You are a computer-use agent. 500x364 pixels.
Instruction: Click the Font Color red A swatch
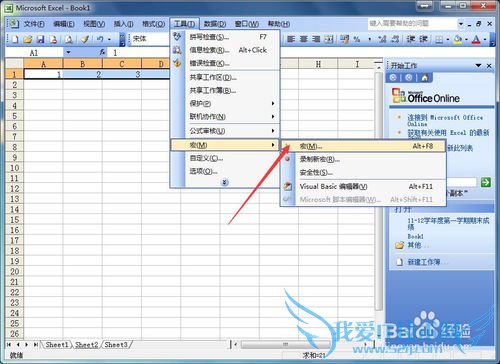click(x=476, y=40)
